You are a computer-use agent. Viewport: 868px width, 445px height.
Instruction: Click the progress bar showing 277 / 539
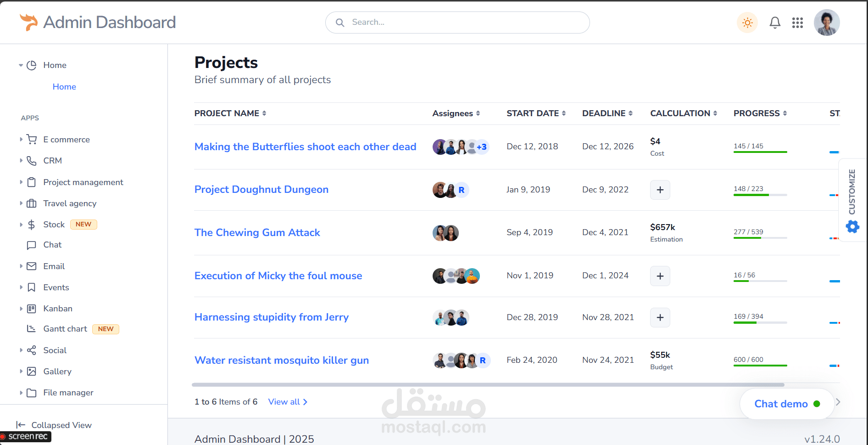[760, 238]
